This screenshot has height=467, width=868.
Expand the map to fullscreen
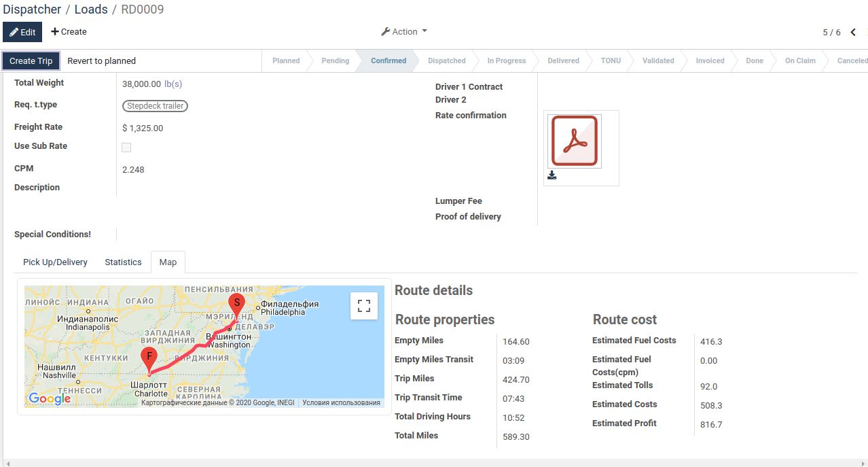click(364, 306)
